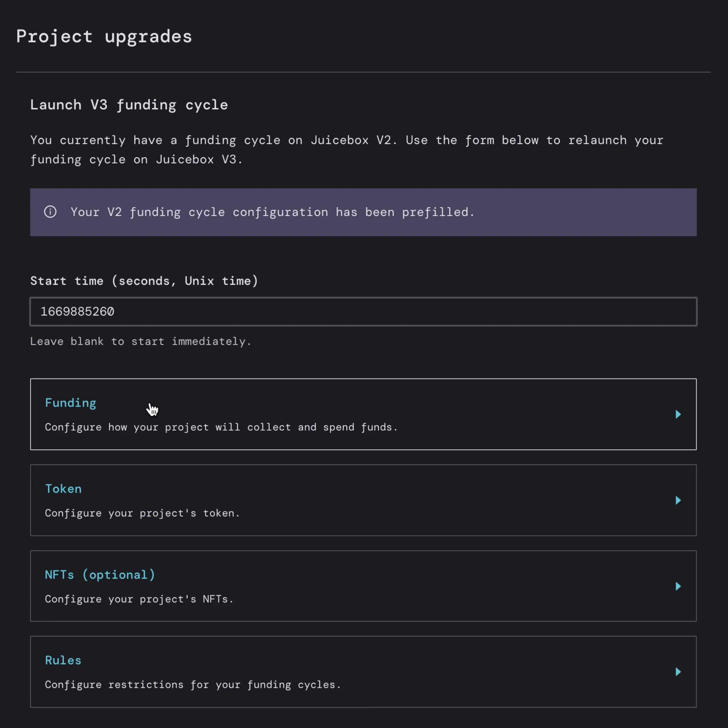Select the Start time input field
Screen dimensions: 728x728
coord(364,312)
